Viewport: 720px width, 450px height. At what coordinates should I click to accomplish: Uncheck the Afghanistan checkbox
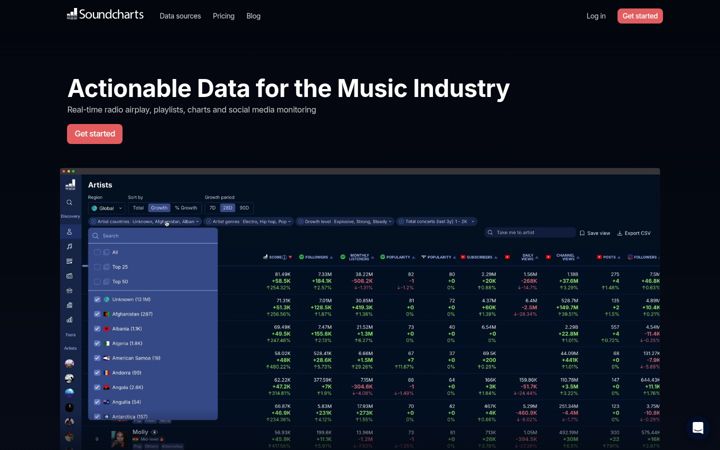click(x=97, y=314)
